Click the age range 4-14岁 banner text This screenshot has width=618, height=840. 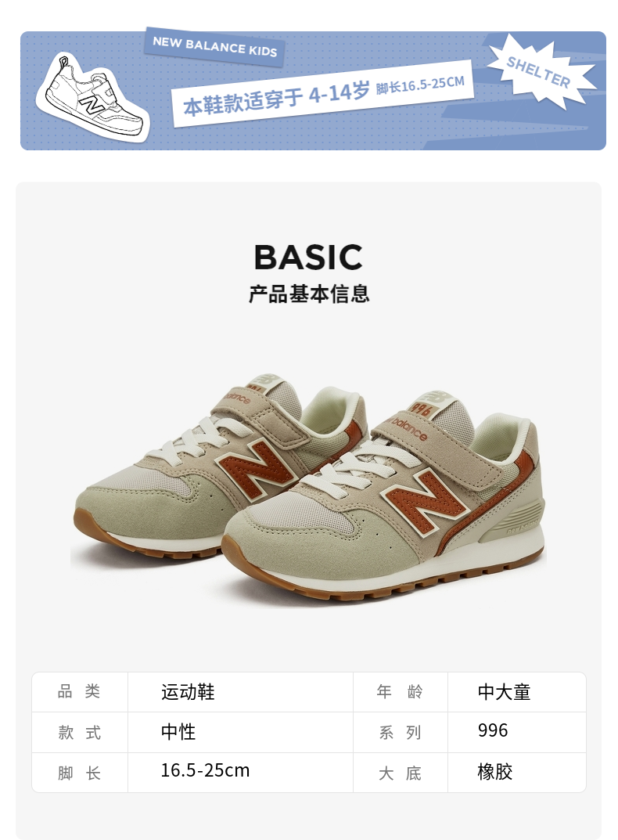tap(276, 98)
